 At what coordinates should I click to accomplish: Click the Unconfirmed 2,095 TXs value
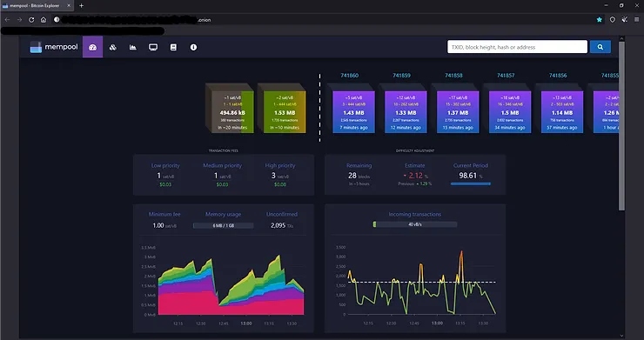[282, 225]
